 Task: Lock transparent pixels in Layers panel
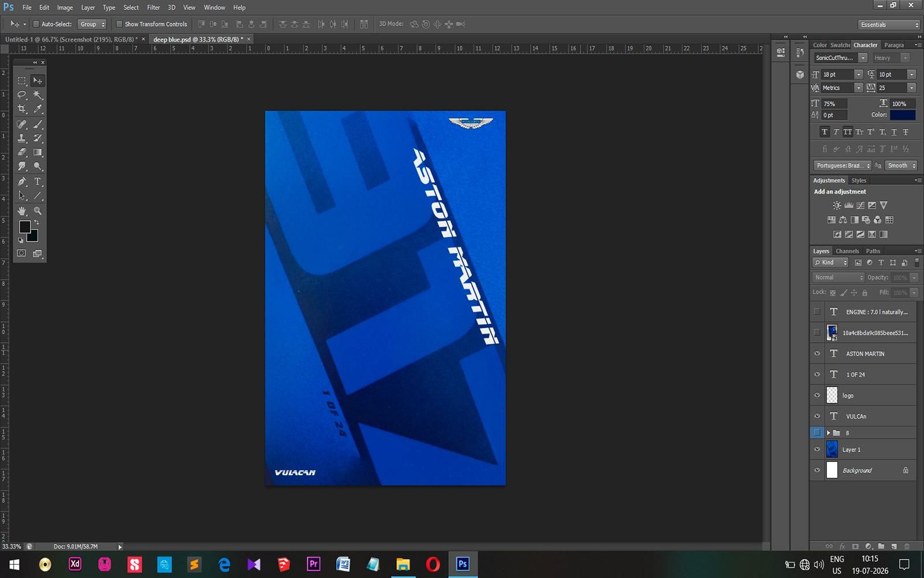click(x=833, y=292)
